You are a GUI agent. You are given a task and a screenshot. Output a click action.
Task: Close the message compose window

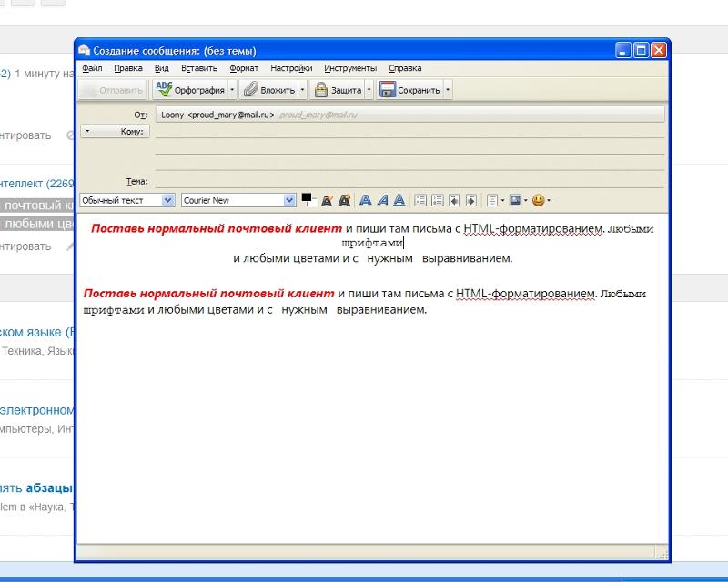(x=658, y=50)
